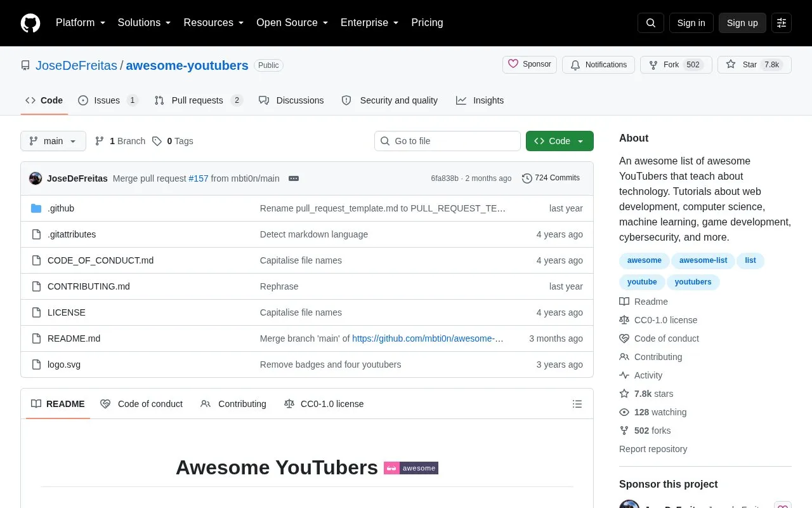Open pull request #157 link
The image size is (812, 508).
pos(199,178)
